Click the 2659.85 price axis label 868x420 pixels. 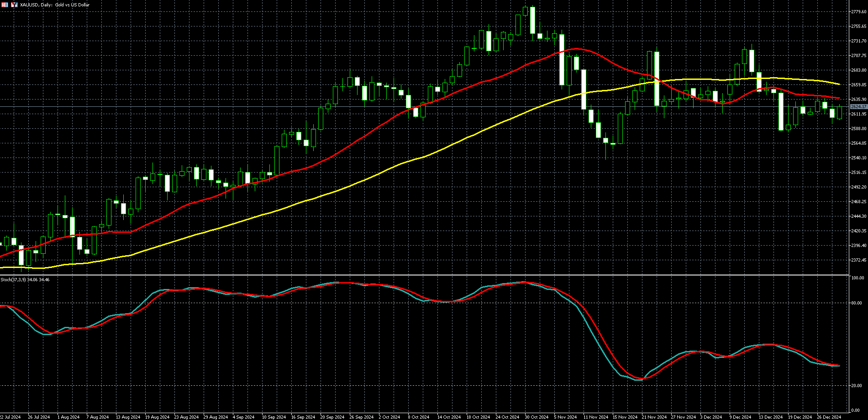coord(859,85)
